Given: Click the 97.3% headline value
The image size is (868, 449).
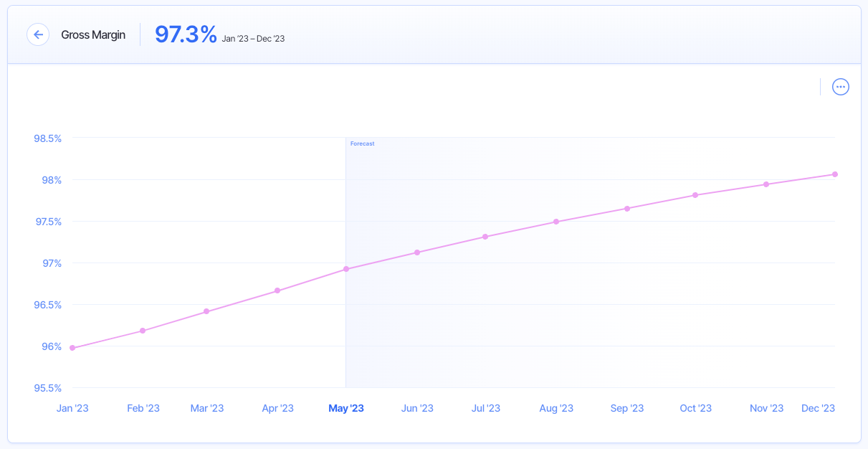Looking at the screenshot, I should 186,34.
